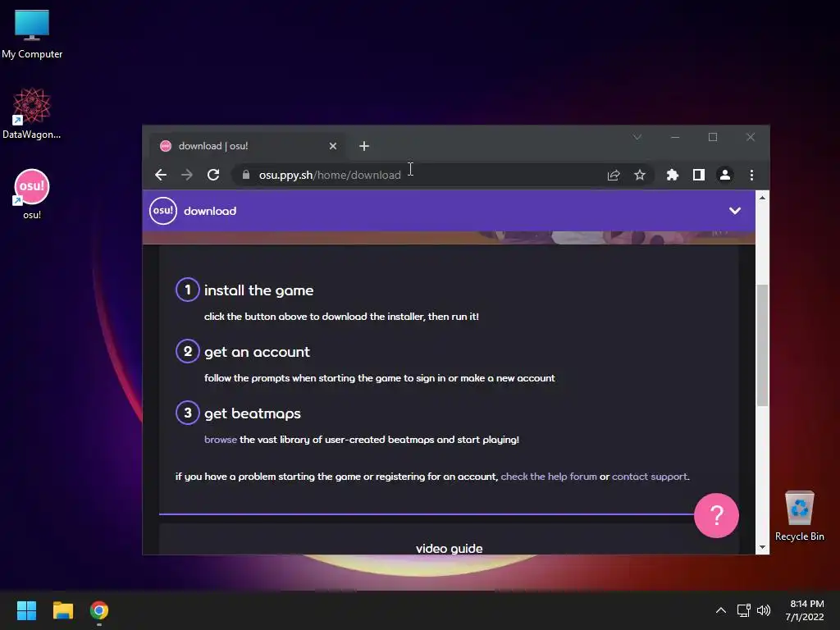840x630 pixels.
Task: Open the network tray icon
Action: click(743, 610)
